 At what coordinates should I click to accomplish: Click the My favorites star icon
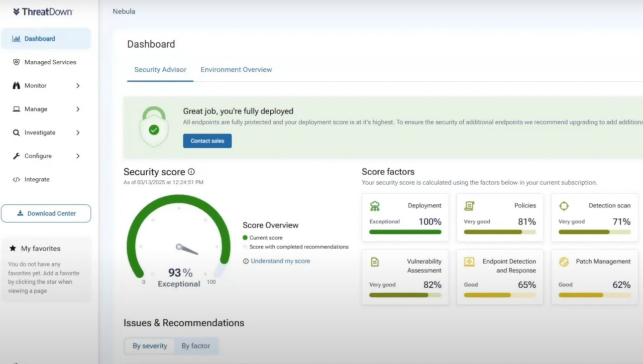coord(12,248)
